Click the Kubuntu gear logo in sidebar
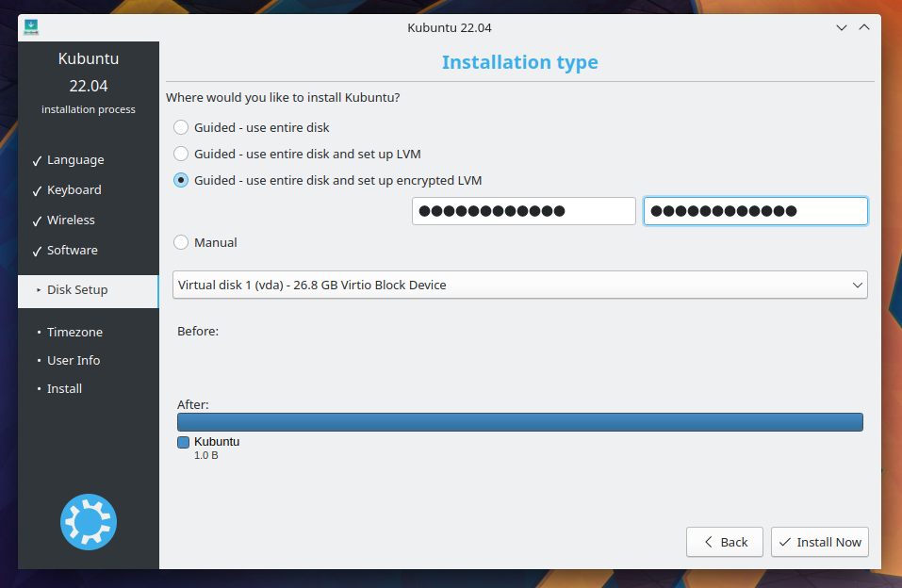The image size is (902, 588). [89, 522]
